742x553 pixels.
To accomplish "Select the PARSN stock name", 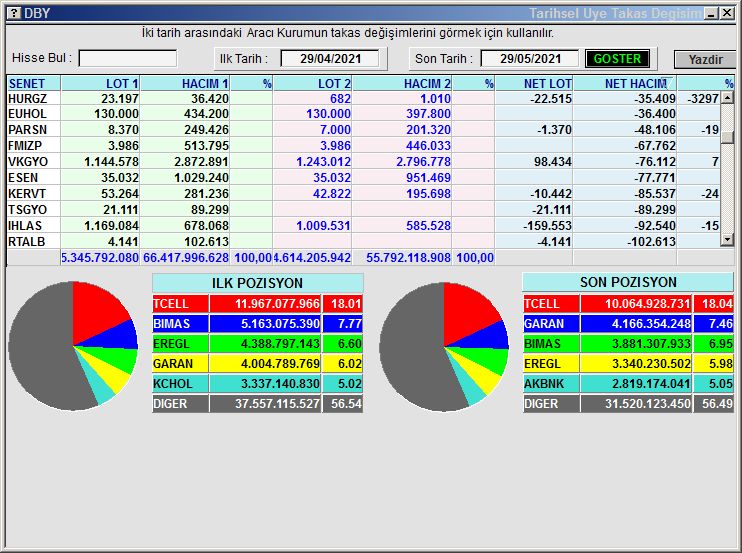I will (27, 130).
